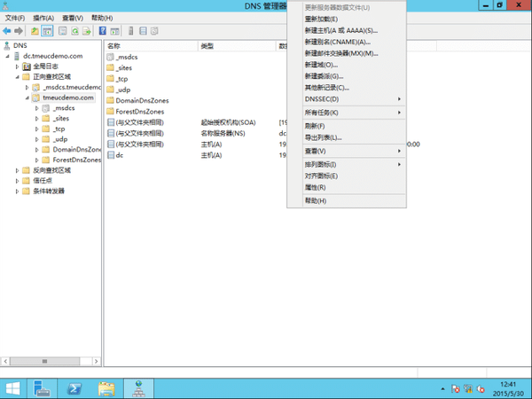
Task: Click the tree pane horizontal scrollbar thumb
Action: [x=45, y=362]
